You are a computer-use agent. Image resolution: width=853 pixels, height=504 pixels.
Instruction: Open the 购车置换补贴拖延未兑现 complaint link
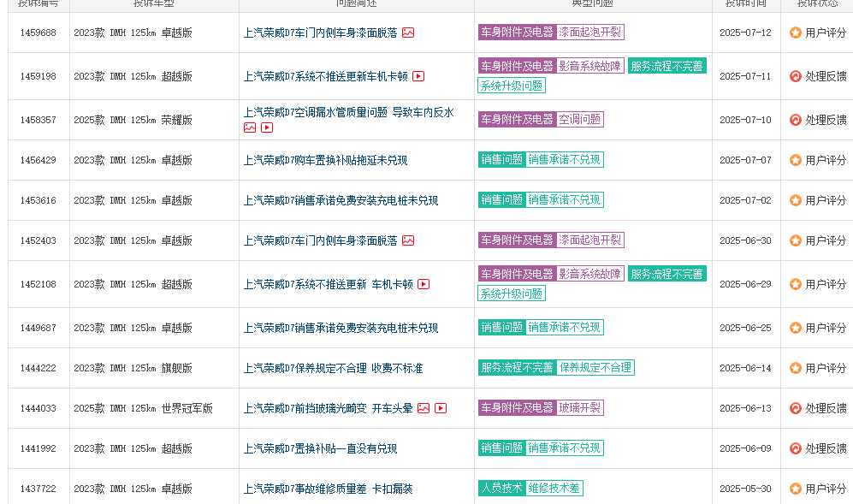coord(325,160)
